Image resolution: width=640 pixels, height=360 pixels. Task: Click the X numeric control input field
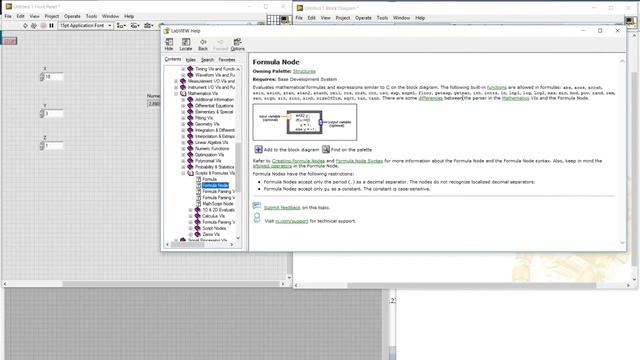click(x=53, y=77)
